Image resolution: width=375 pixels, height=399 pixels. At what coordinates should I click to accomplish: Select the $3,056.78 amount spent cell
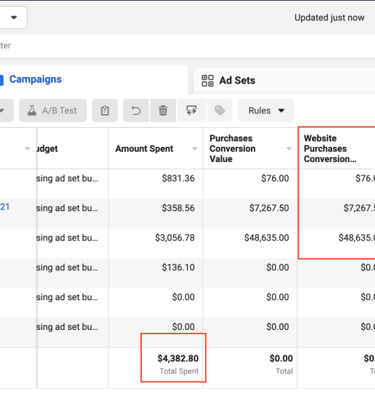pyautogui.click(x=175, y=238)
